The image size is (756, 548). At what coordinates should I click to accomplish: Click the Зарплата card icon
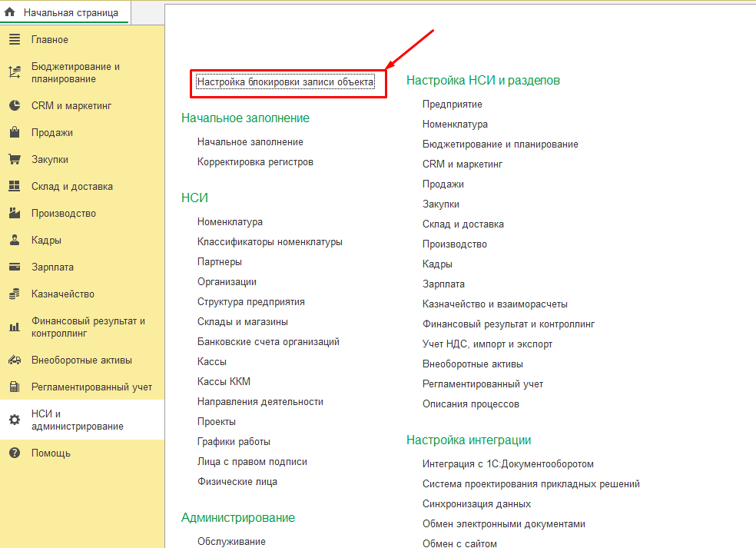[15, 267]
